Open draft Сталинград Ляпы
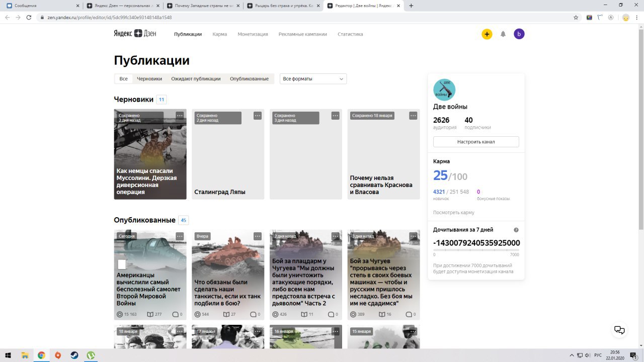Screen dimensions: 644x362 point(228,154)
